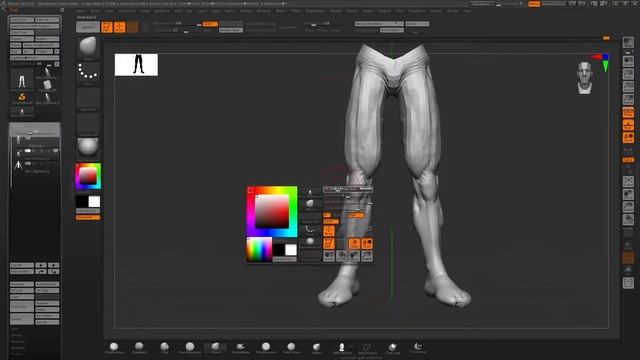Toggle the Floor grid on right shelf
This screenshot has height=360, width=640.
tap(628, 125)
